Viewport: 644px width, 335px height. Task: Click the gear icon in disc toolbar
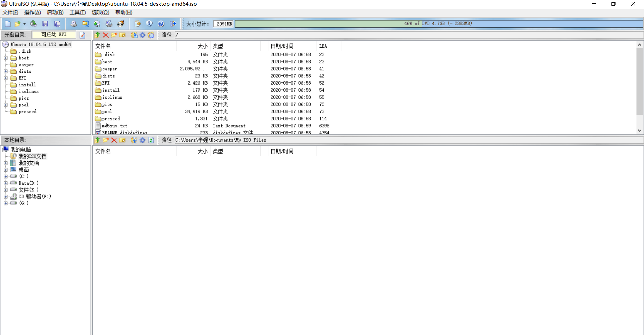[143, 35]
